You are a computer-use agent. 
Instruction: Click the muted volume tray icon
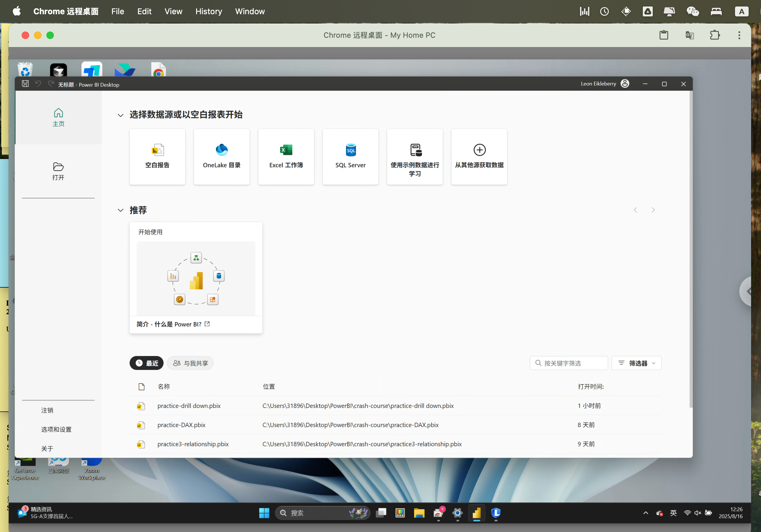(x=698, y=513)
